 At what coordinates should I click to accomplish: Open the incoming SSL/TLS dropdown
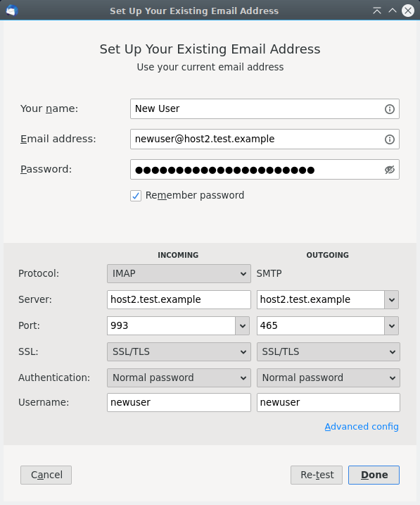[x=179, y=351]
